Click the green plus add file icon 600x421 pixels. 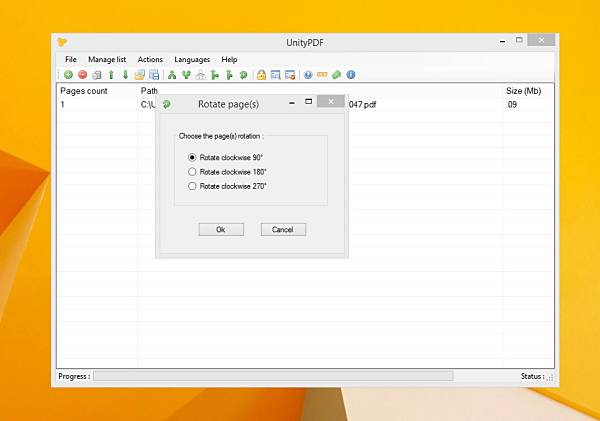68,75
